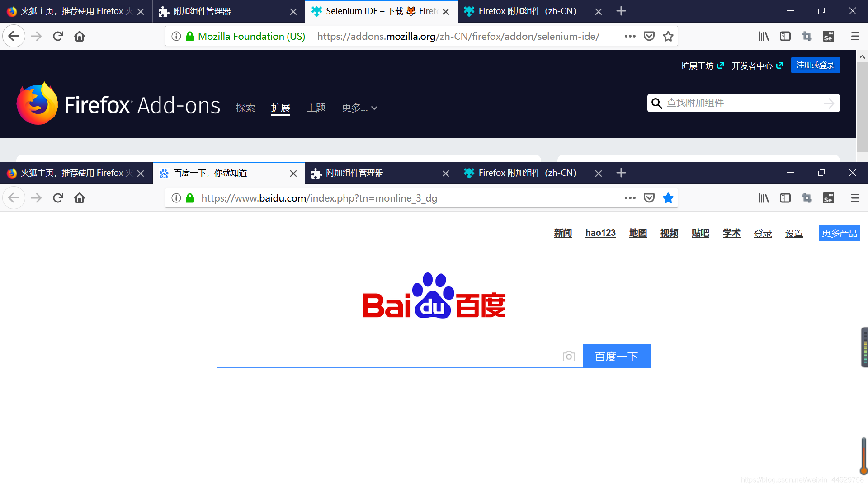Open the 主题 section on Add-ons site
The image size is (868, 488).
point(316,108)
